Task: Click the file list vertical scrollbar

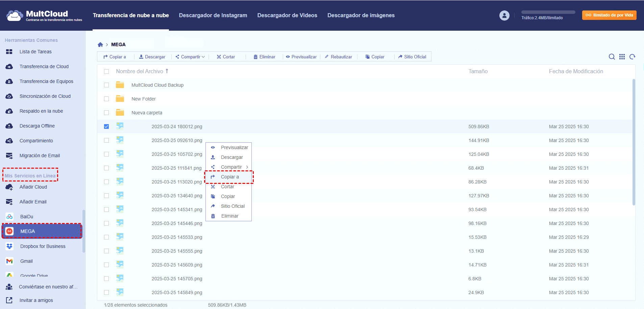Action: pos(634,142)
